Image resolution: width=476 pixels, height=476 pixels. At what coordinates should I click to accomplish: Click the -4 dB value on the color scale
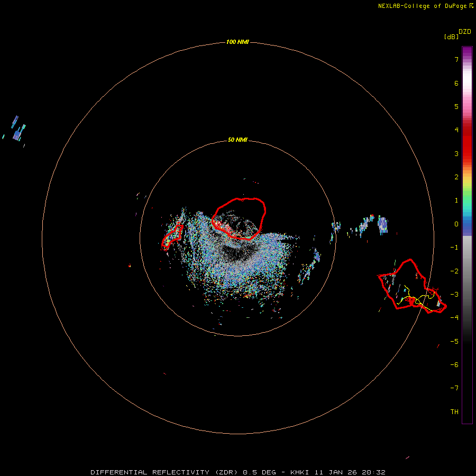[x=454, y=318]
